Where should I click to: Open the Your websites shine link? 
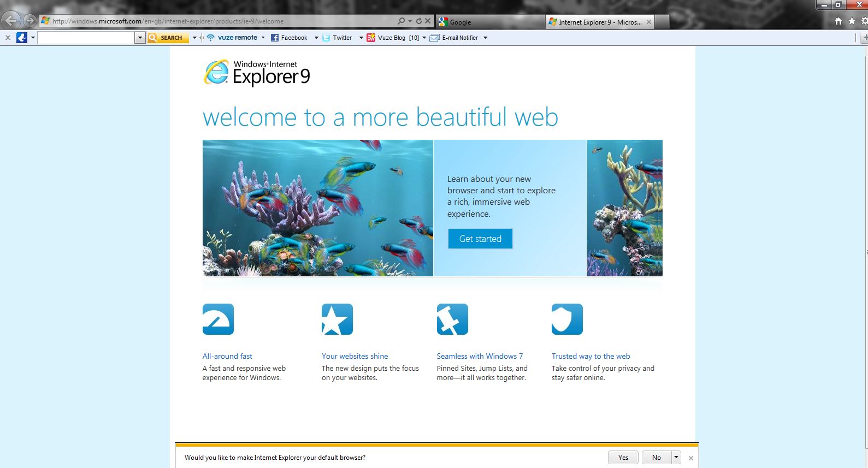coord(355,356)
